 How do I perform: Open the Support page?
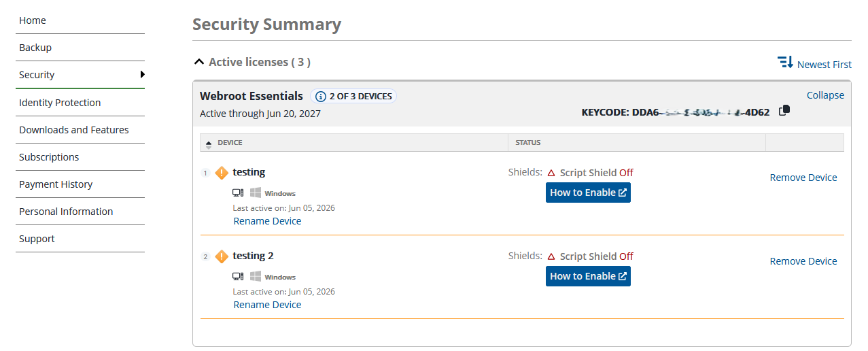pyautogui.click(x=37, y=239)
